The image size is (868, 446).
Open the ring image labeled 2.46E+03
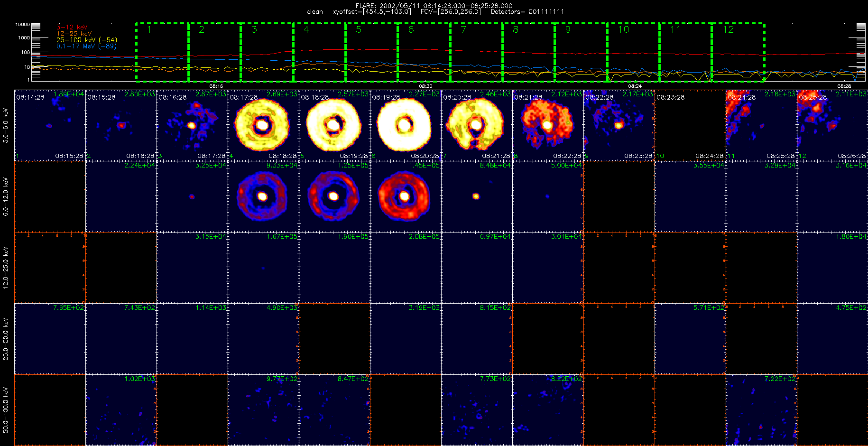(x=477, y=125)
